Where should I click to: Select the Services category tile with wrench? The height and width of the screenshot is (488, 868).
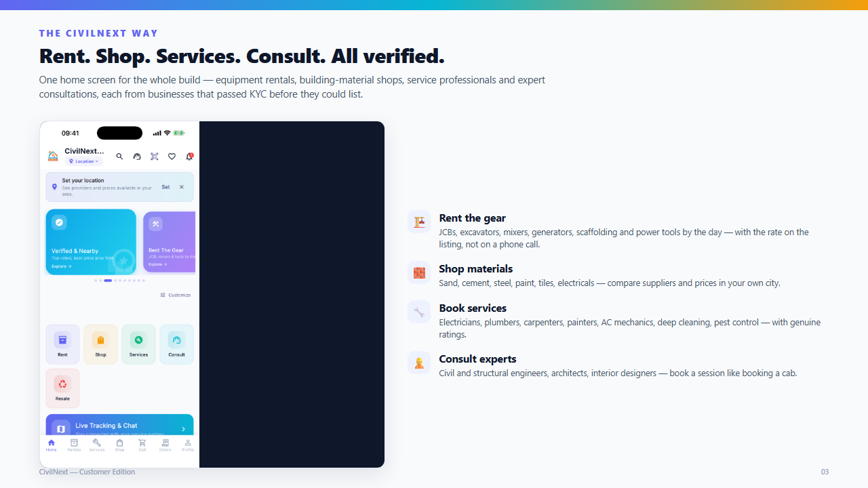[x=138, y=344]
